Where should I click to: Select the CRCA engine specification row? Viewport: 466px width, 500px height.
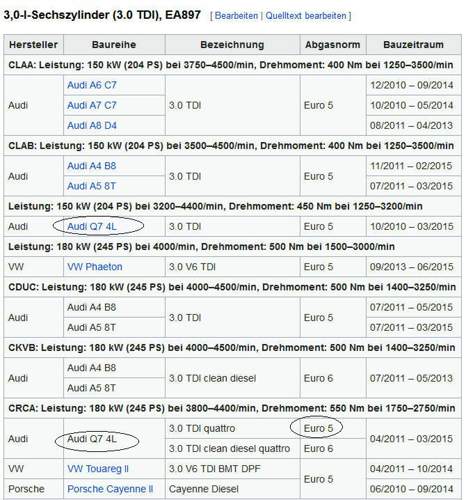[232, 408]
